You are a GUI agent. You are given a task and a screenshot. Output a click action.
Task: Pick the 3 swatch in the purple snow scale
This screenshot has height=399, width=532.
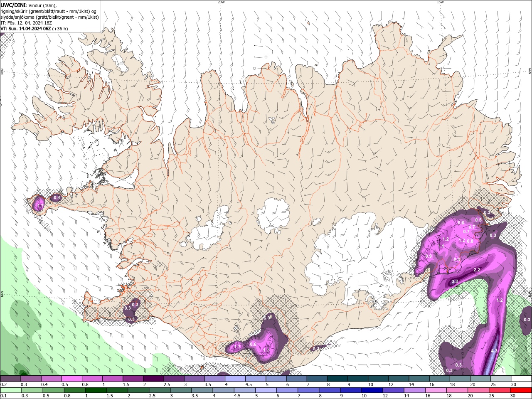pos(195,379)
